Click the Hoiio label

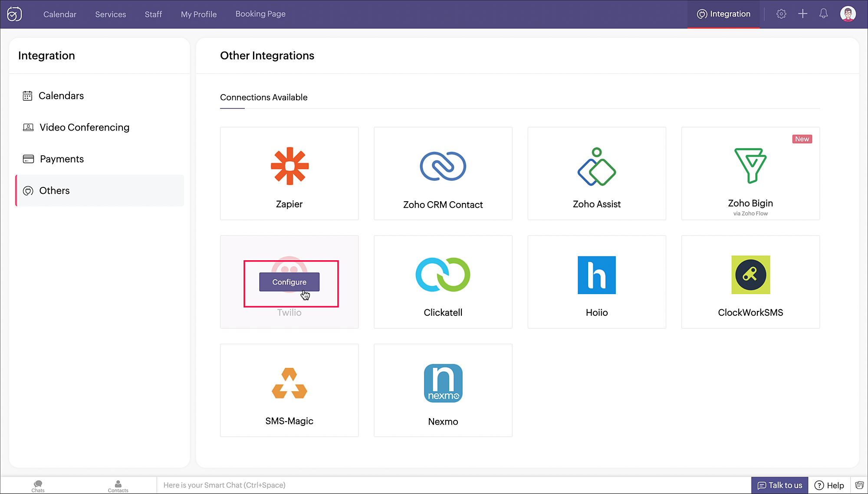coord(597,313)
